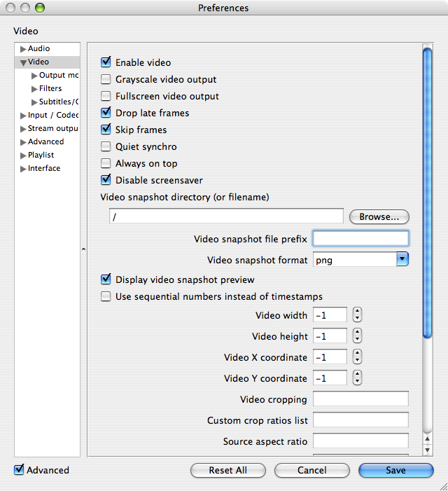The width and height of the screenshot is (448, 491).
Task: Select Advanced in the sidebar tree
Action: click(45, 141)
